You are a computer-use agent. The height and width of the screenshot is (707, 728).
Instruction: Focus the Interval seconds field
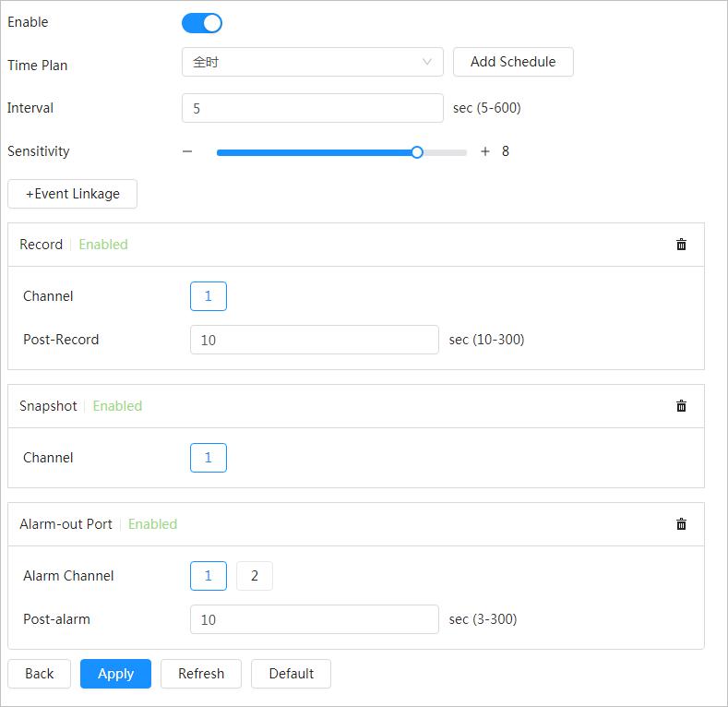click(313, 108)
